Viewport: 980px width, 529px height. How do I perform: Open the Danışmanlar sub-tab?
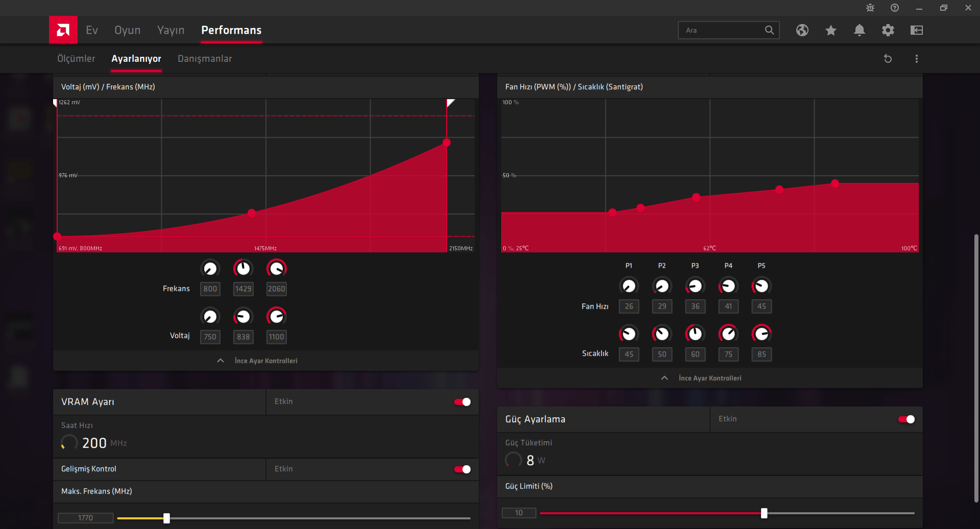coord(205,59)
